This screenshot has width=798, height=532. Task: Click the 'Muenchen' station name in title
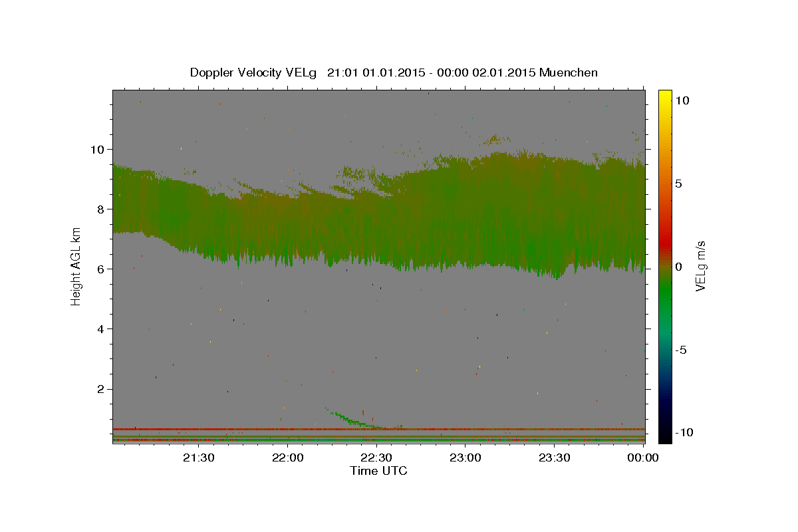click(569, 72)
